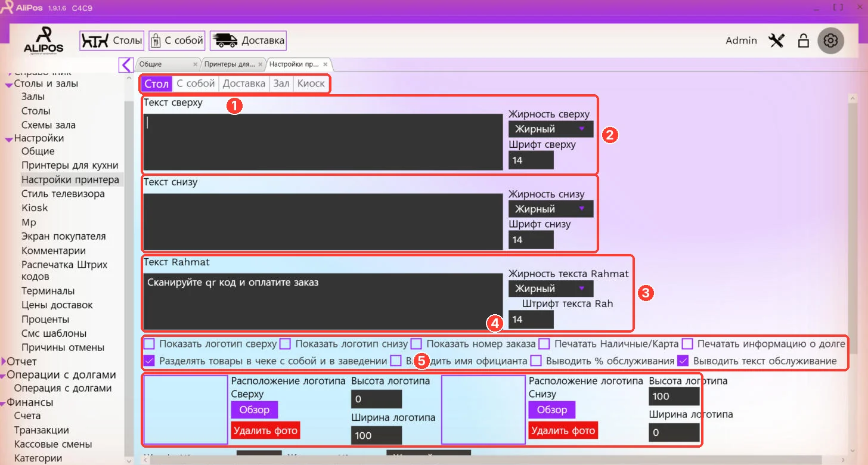The width and height of the screenshot is (868, 465).
Task: Open the Жирность текста Rahmat dropdown
Action: 551,289
